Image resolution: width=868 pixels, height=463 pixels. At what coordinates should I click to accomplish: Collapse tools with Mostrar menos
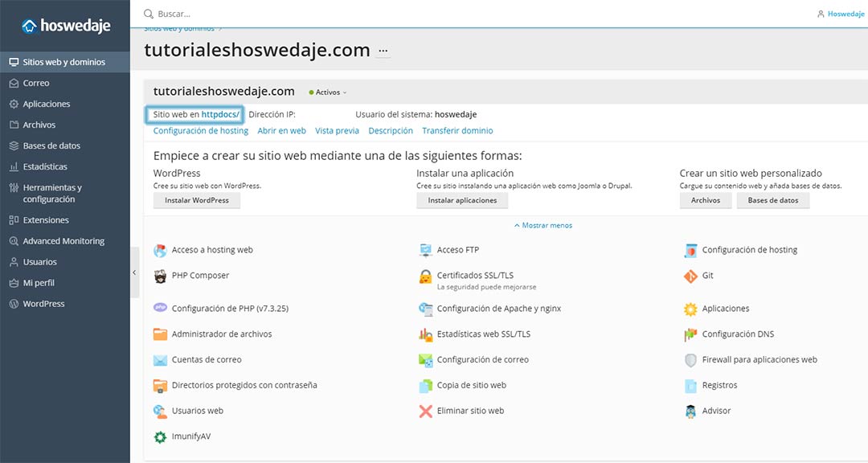coord(543,225)
